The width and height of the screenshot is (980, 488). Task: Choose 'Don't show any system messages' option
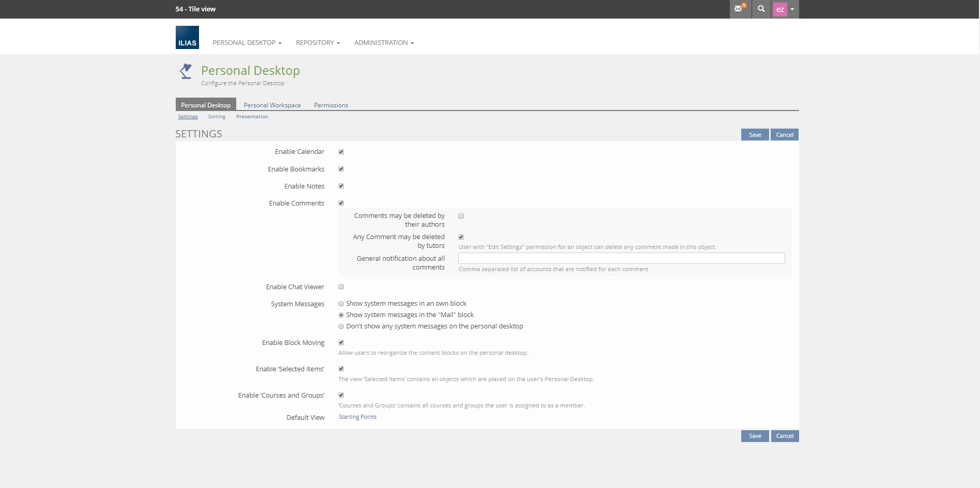tap(341, 326)
